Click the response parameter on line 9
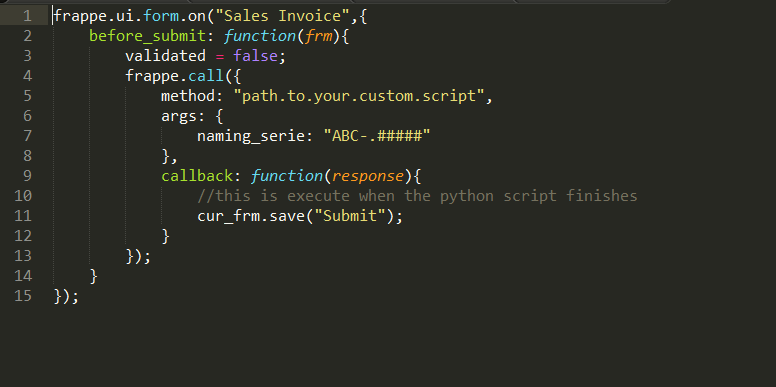The height and width of the screenshot is (387, 776). pos(367,177)
